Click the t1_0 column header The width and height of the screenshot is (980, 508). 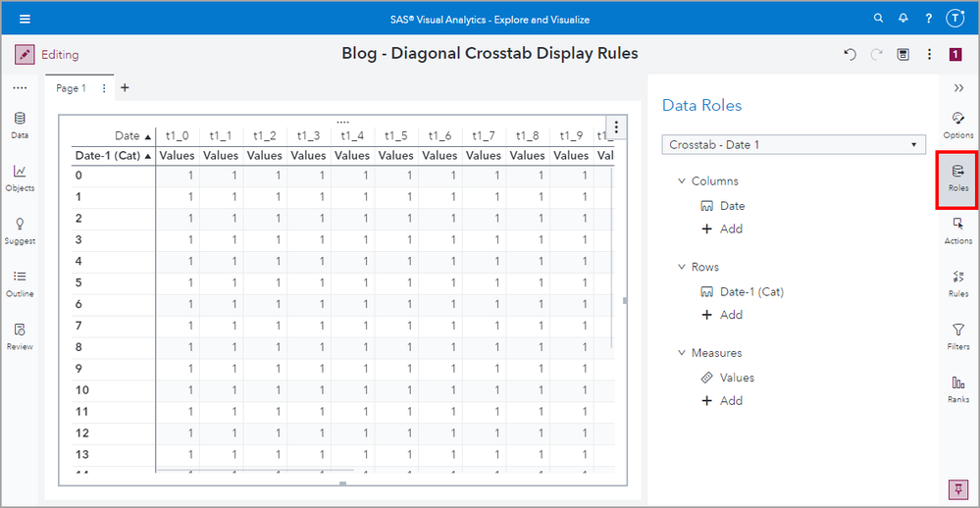click(x=177, y=135)
